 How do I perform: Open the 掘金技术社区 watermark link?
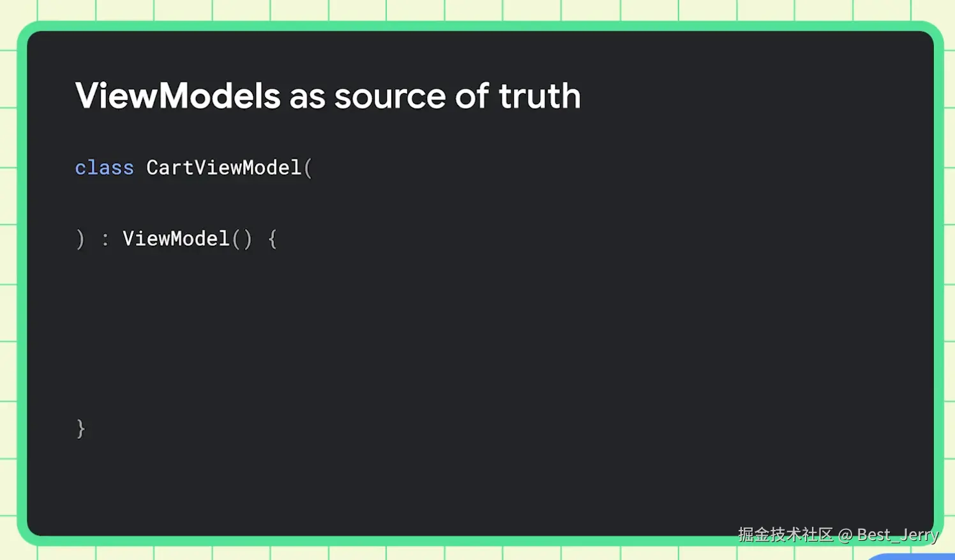tap(785, 534)
